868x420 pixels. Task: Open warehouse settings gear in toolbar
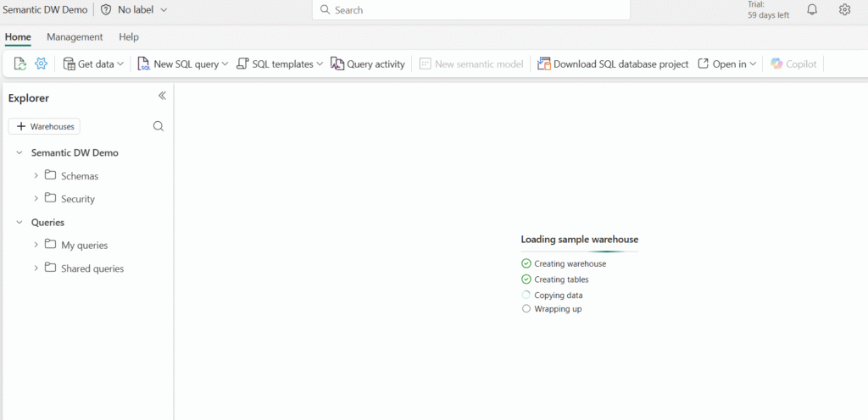(41, 64)
